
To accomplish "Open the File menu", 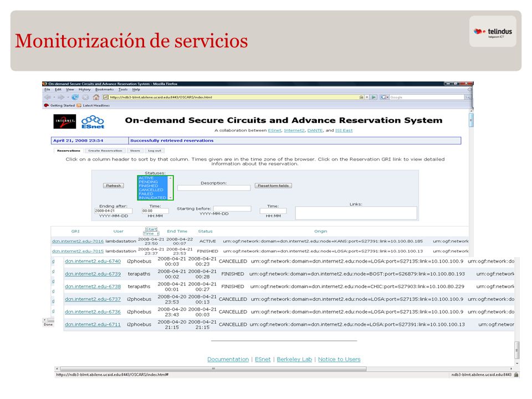I will coord(47,90).
